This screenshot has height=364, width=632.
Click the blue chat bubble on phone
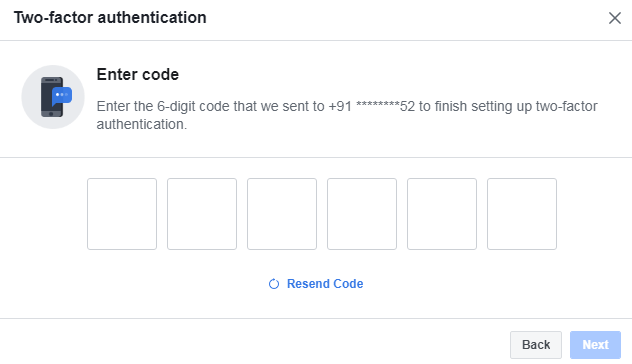(62, 96)
